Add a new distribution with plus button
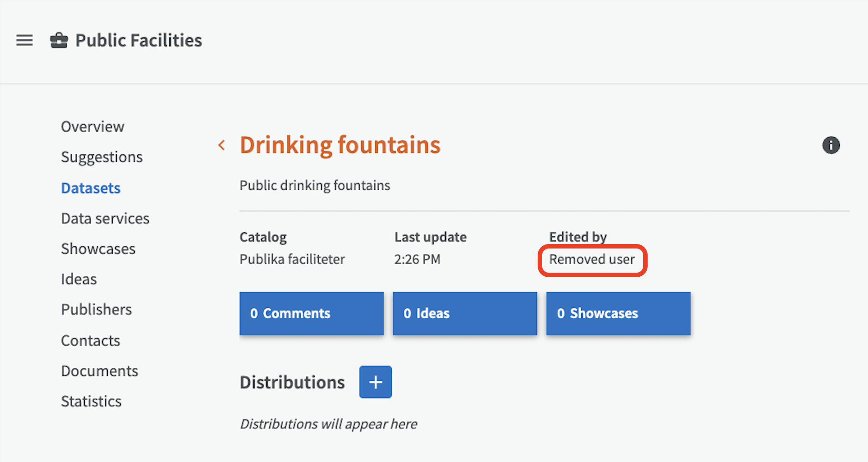This screenshot has height=462, width=868. tap(375, 382)
